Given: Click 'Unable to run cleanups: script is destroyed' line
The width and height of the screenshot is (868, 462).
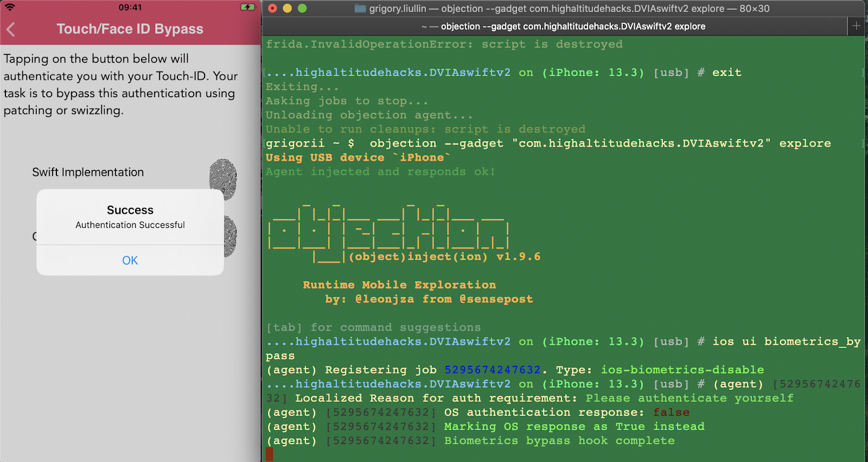Looking at the screenshot, I should [x=425, y=129].
